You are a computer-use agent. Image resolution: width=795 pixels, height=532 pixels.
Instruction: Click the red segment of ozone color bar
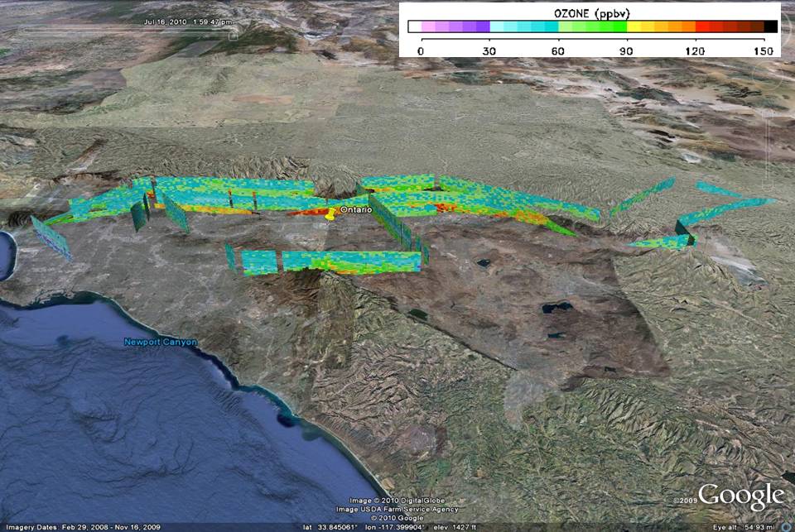pyautogui.click(x=730, y=26)
